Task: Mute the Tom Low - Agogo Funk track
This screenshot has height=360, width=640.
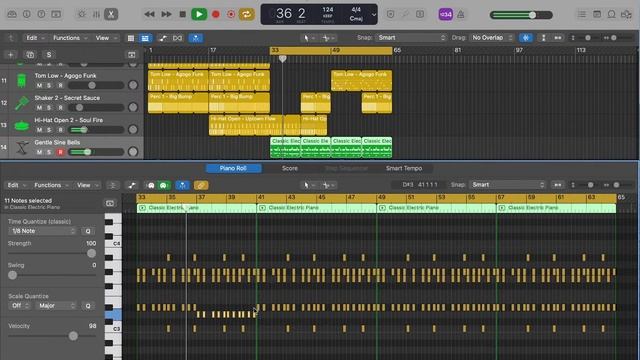Action: click(x=39, y=85)
